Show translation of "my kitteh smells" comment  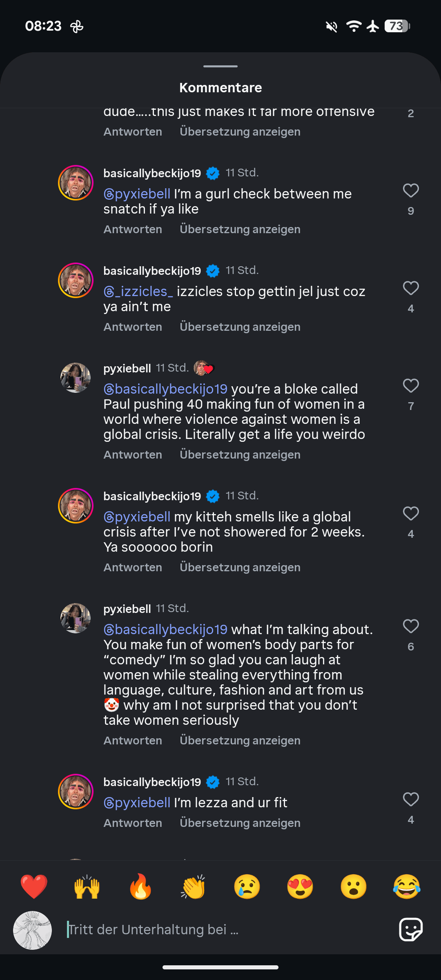pyautogui.click(x=240, y=568)
